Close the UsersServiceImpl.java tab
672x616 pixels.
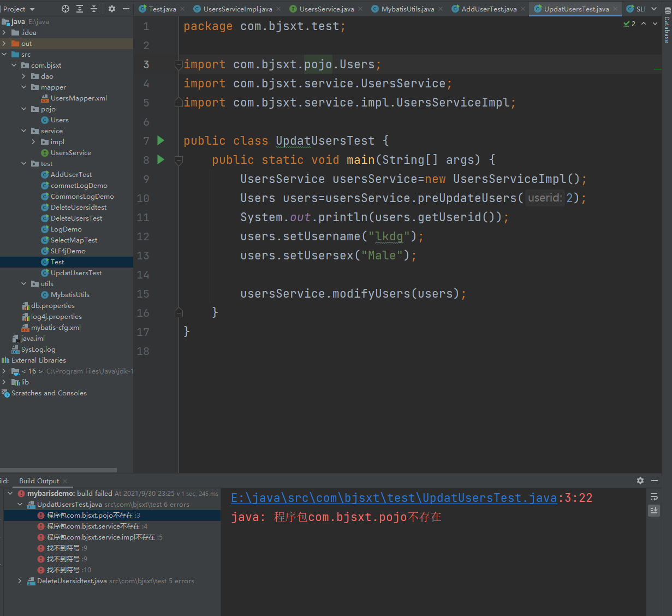point(278,9)
